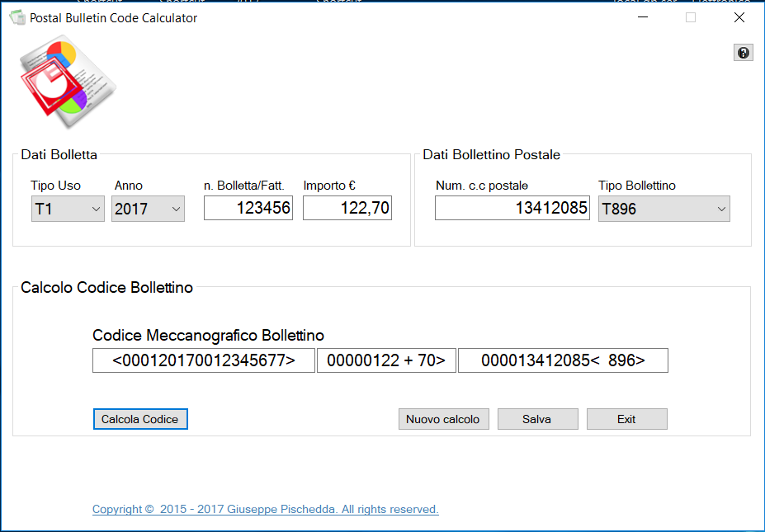Click the Anno label
This screenshot has height=532, width=765.
[128, 186]
